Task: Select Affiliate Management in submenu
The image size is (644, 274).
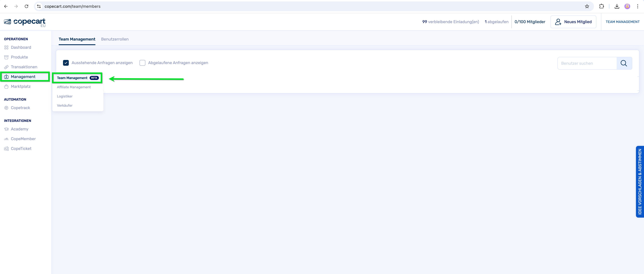Action: (74, 87)
